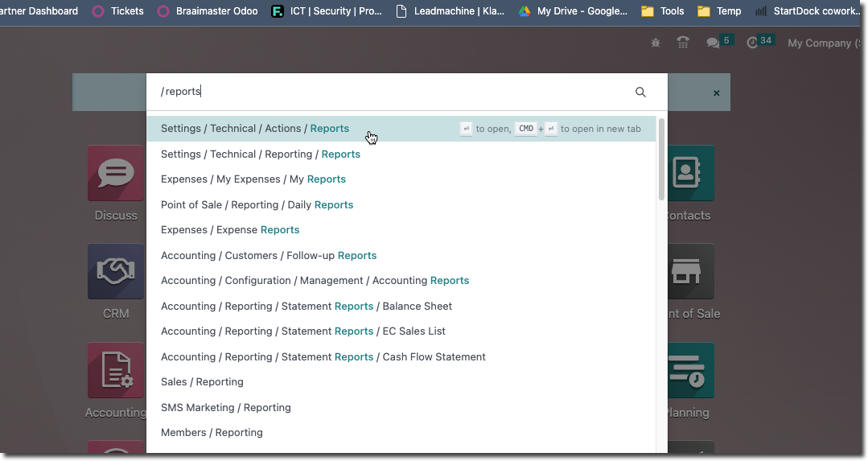Open the debug bug icon menu
868x461 pixels.
coord(656,43)
